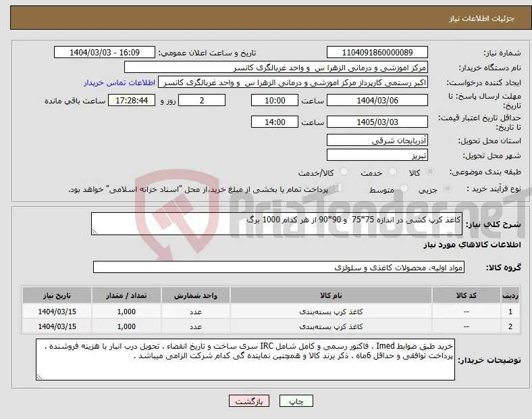
Task: Click the remaining days field 2
Action: [202, 100]
